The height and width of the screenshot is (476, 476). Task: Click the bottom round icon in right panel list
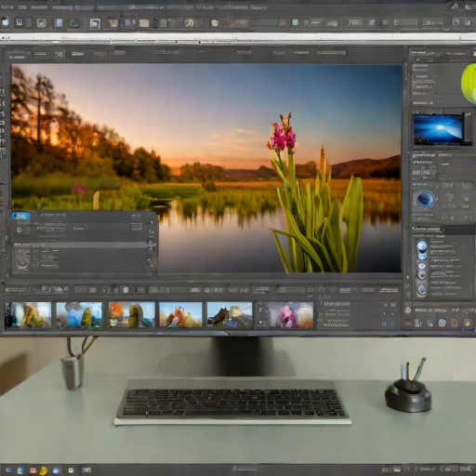click(x=422, y=290)
